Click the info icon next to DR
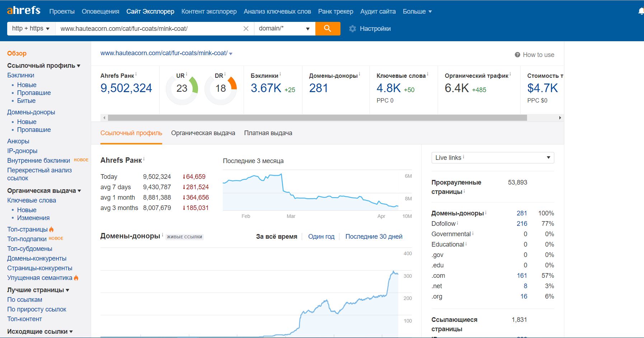 pyautogui.click(x=225, y=74)
